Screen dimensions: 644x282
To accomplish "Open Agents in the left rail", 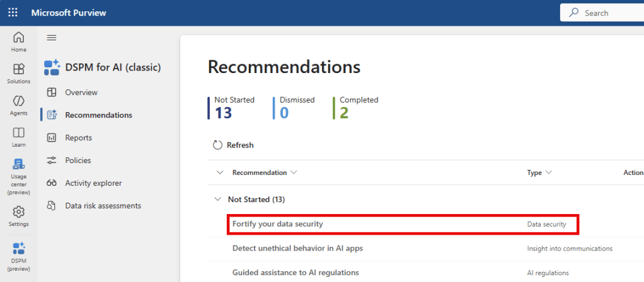I will [x=19, y=105].
